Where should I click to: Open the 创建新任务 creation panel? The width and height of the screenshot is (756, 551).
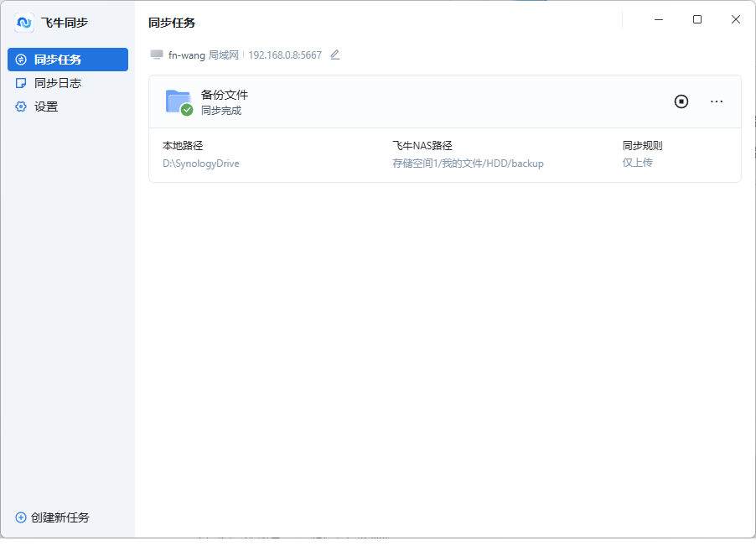tap(50, 517)
